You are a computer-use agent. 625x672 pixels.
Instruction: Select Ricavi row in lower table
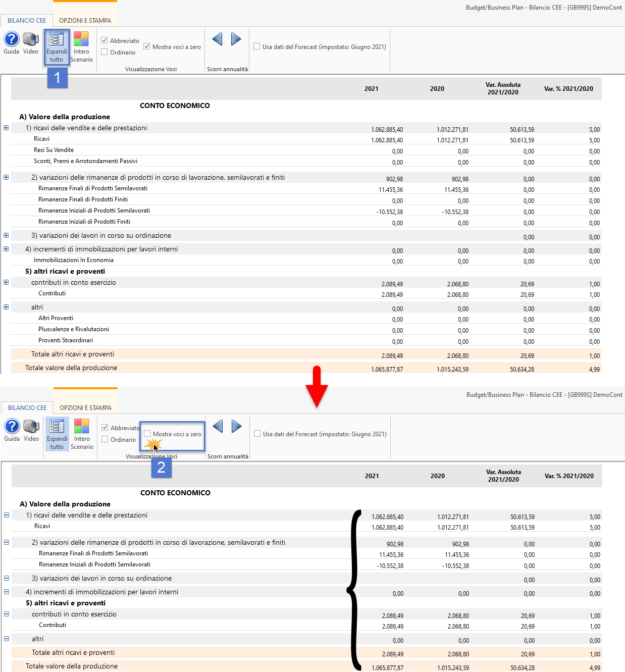pyautogui.click(x=307, y=526)
